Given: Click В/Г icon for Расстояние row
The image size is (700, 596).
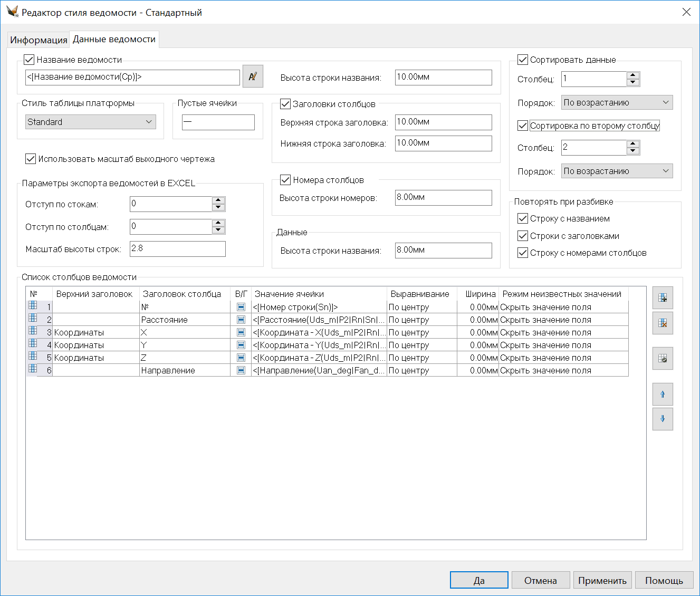Looking at the screenshot, I should click(241, 320).
